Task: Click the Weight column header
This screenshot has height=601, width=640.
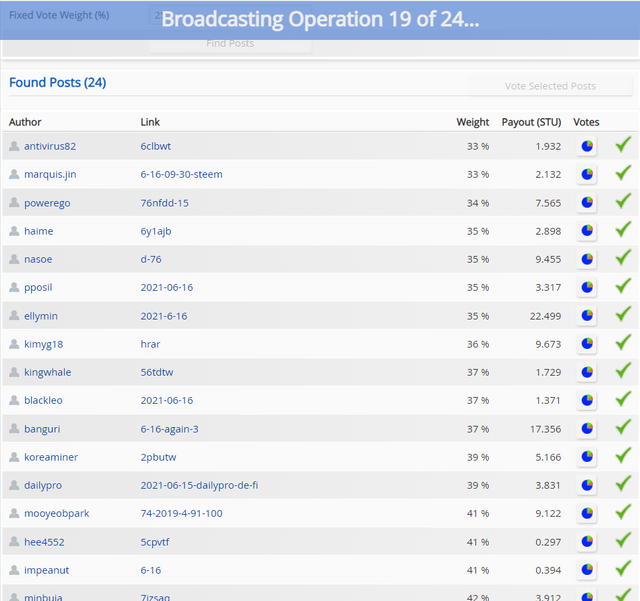Action: [473, 122]
